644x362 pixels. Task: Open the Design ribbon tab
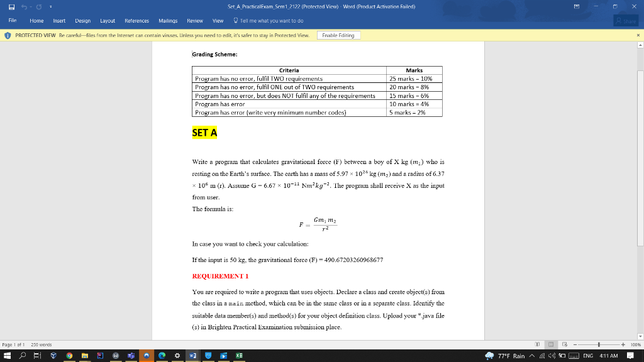click(82, 21)
